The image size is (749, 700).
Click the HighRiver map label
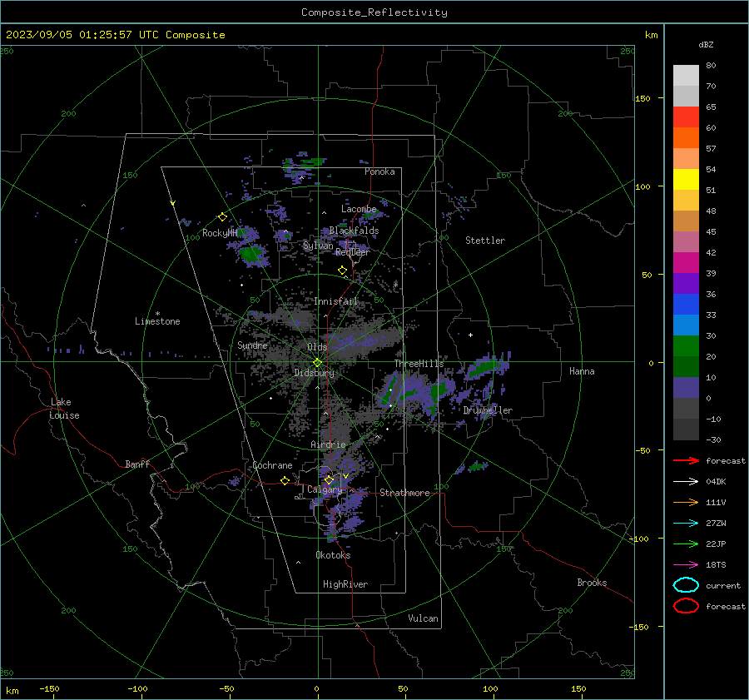click(345, 584)
